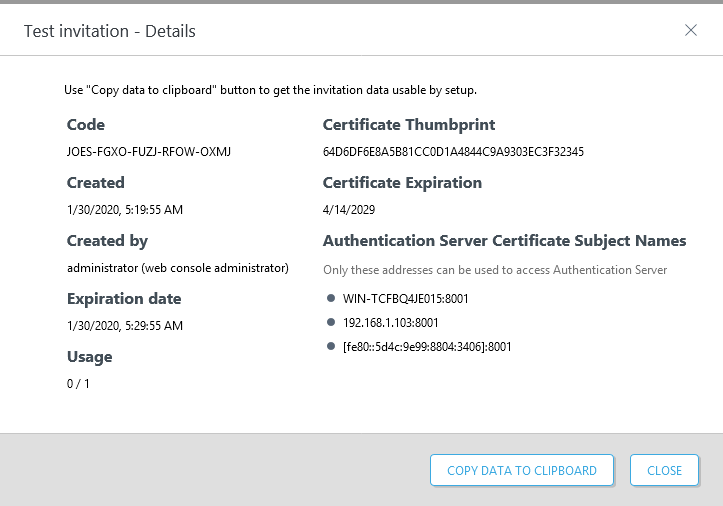Click the bullet next to WIN-TCFBQ4JE015:8001
Screen dimensions: 723x506
click(x=330, y=298)
